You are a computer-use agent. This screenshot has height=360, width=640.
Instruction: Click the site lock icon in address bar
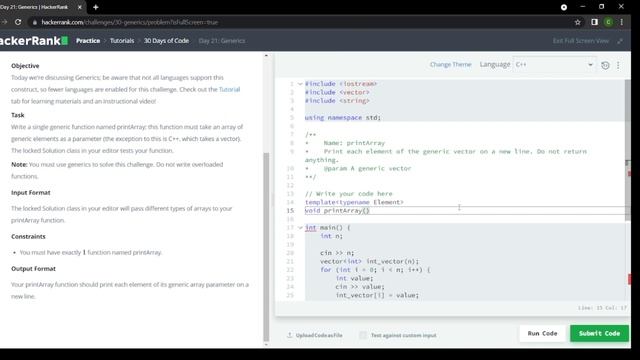[x=35, y=22]
